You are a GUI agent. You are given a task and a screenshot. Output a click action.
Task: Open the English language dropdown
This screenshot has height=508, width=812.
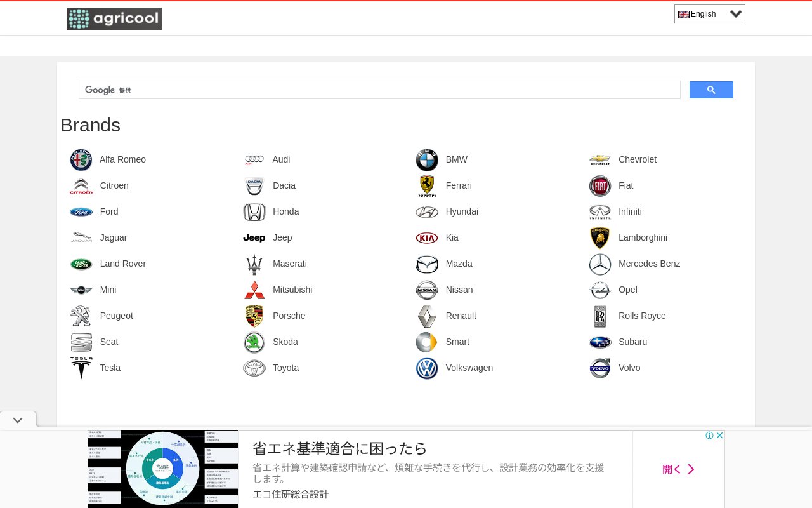[x=710, y=14]
